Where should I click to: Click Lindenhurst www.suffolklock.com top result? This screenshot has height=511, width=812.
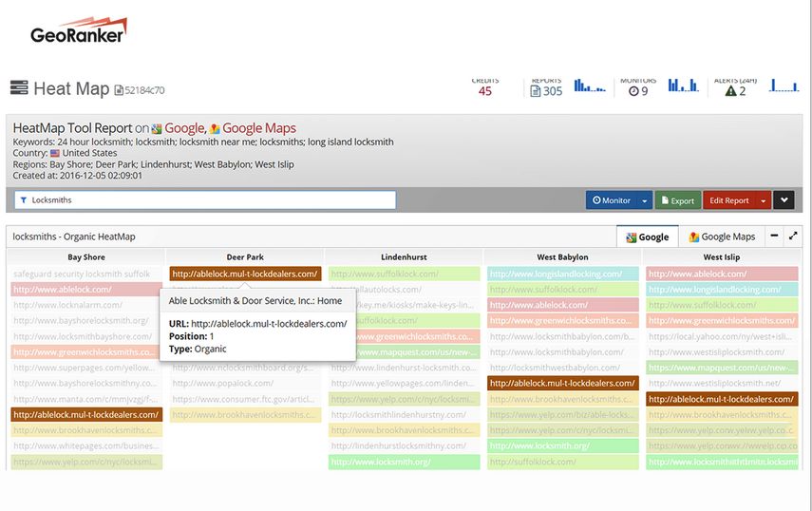404,274
